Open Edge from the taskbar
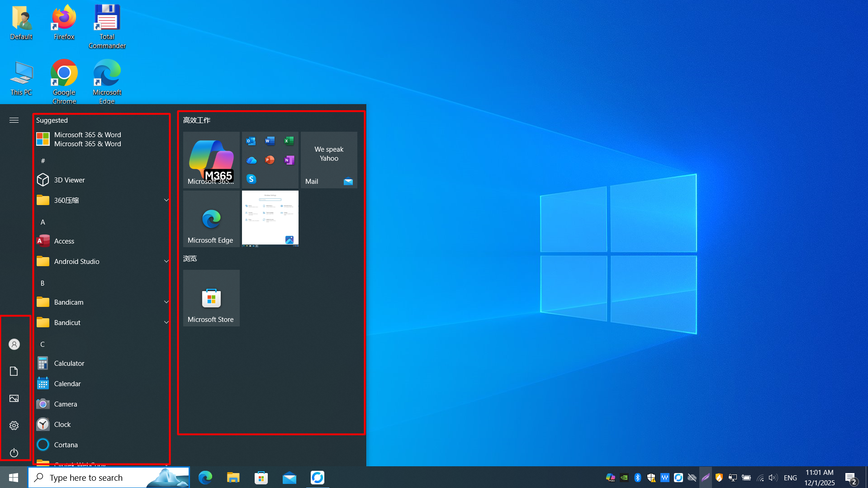Screen dimensions: 868x488 [x=205, y=477]
